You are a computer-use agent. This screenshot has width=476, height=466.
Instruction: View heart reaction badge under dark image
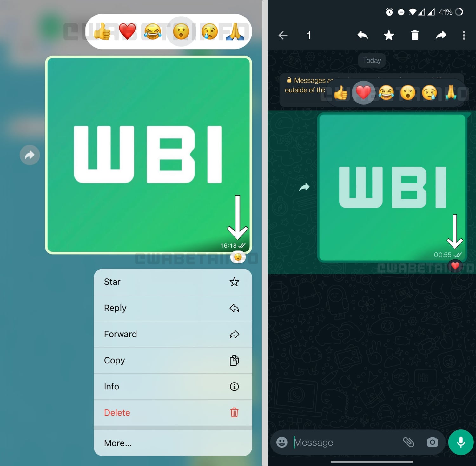tap(455, 266)
